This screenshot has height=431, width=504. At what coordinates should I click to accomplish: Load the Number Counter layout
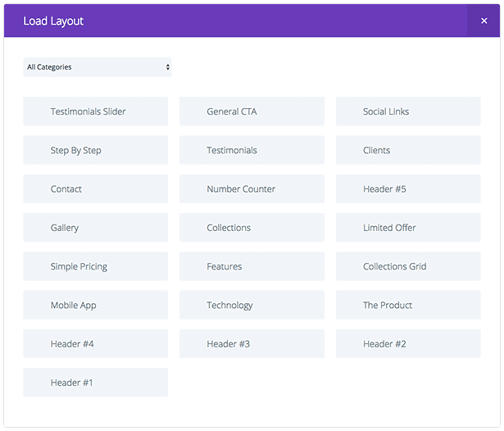(252, 189)
